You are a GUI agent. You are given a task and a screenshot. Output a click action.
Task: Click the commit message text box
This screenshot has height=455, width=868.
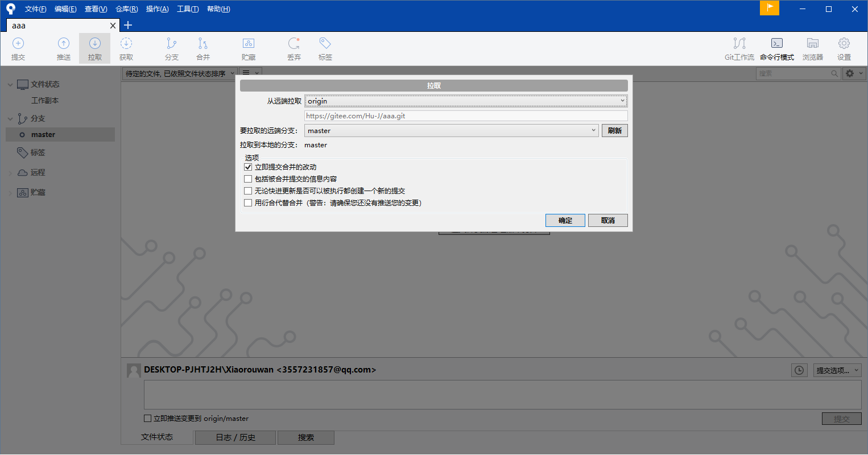point(503,395)
